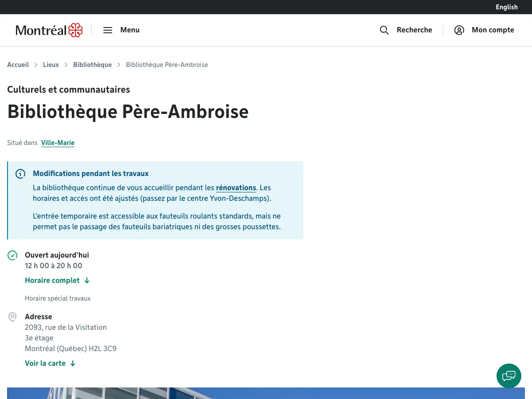This screenshot has width=532, height=399.
Task: Click the chevron after Accueil breadcrumb
Action: tap(36, 65)
